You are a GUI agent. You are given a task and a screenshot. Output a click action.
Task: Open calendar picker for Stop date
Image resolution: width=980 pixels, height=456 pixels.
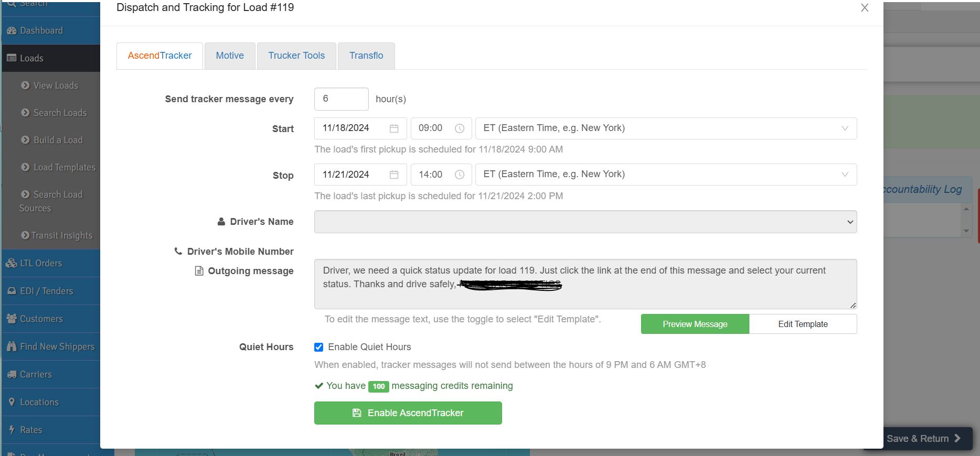[394, 175]
